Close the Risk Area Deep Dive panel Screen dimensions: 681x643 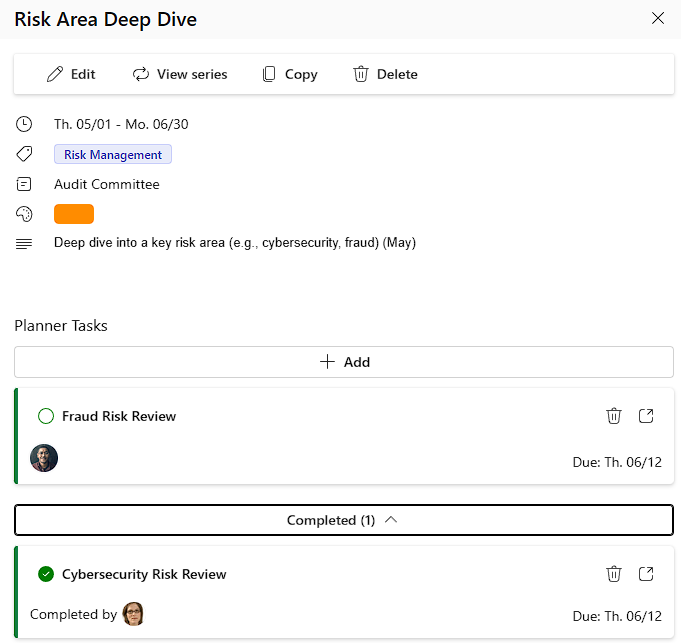click(x=657, y=18)
